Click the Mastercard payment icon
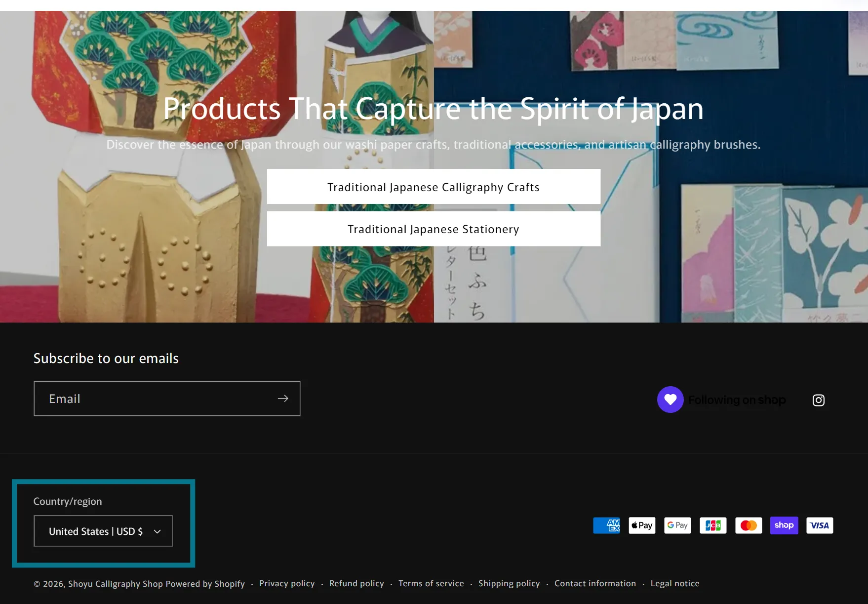The width and height of the screenshot is (868, 604). (x=749, y=525)
